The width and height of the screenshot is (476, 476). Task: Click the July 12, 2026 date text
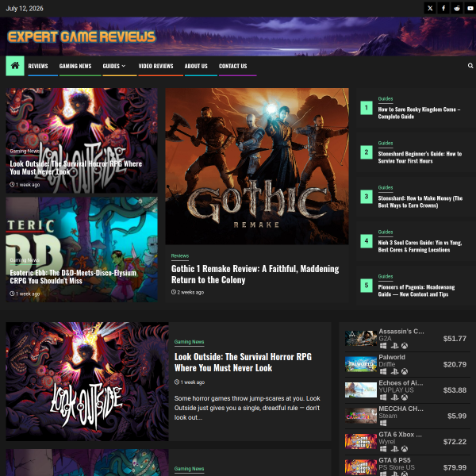25,9
